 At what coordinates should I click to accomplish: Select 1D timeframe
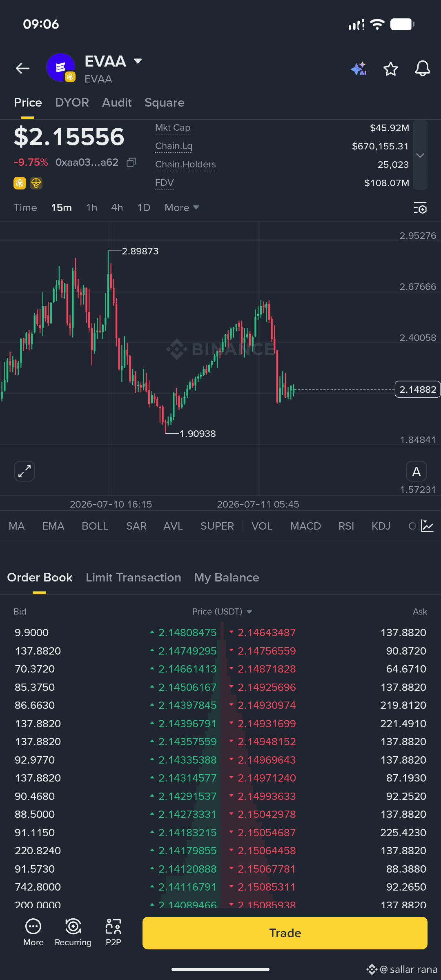144,208
